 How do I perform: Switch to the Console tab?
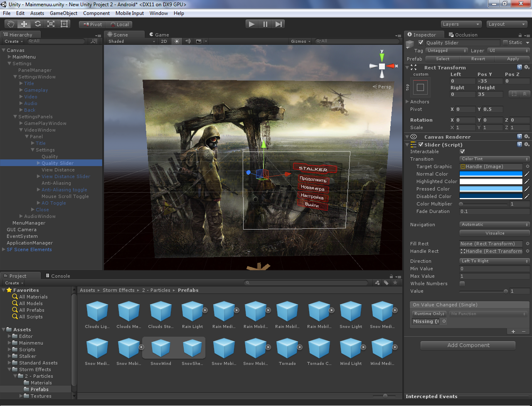(57, 276)
